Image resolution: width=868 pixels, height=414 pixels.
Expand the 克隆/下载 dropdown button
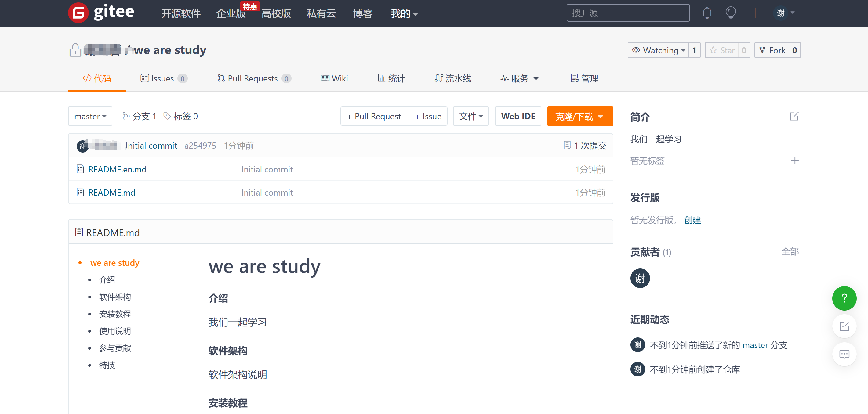[579, 117]
